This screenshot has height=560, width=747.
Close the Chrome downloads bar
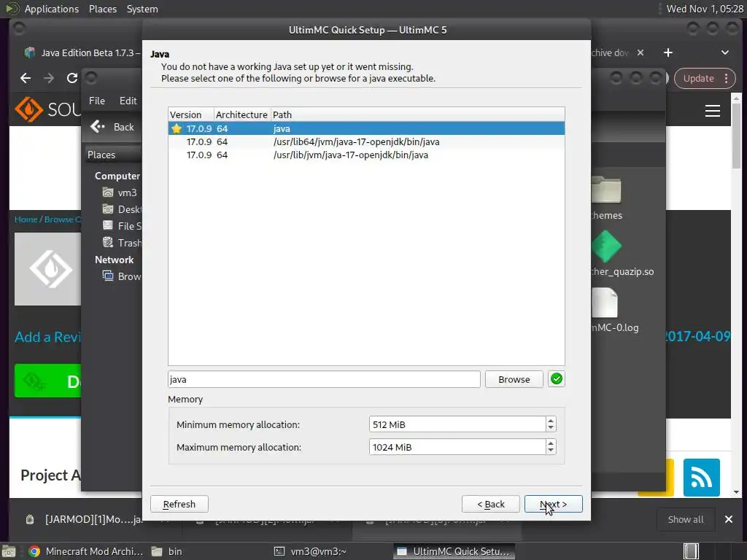tap(729, 519)
